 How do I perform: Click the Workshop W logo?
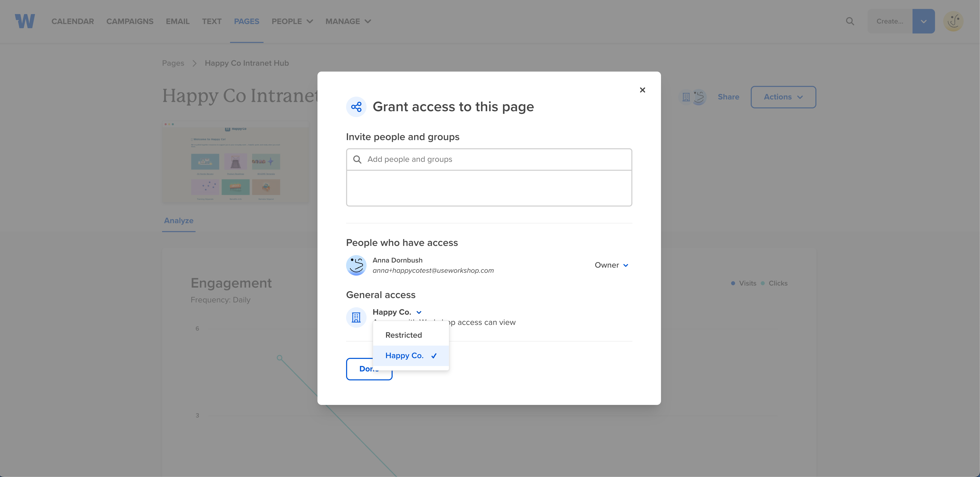coord(25,21)
